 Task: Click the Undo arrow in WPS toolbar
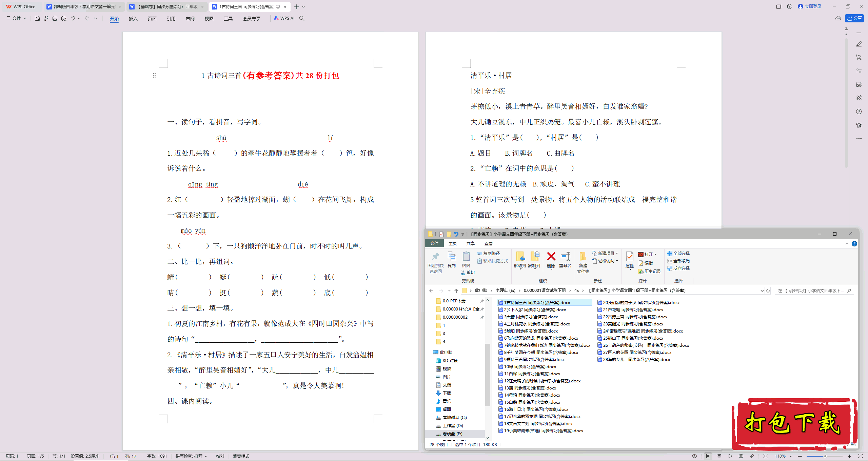click(x=73, y=18)
